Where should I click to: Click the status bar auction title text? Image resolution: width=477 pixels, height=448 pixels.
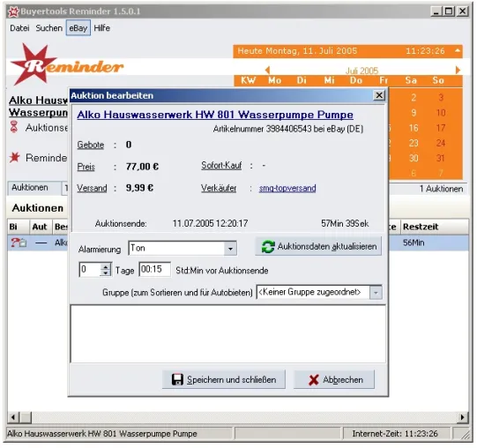click(x=102, y=433)
